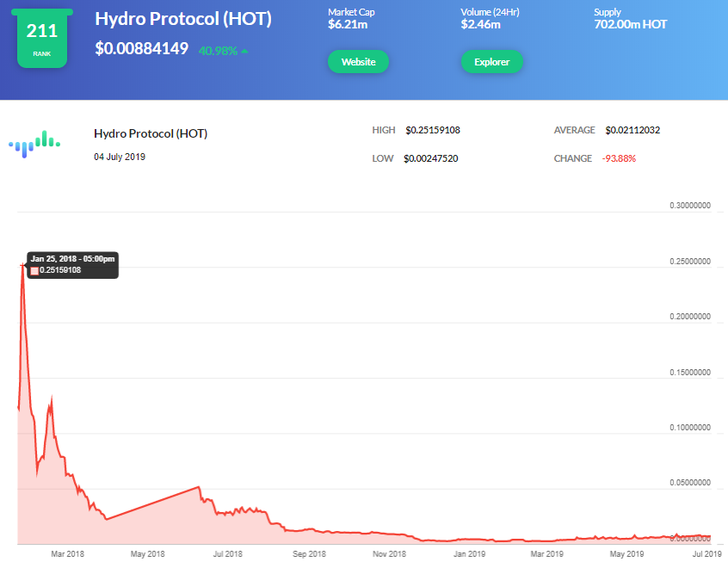The width and height of the screenshot is (728, 568).
Task: Click the May 2019 x-axis label
Action: click(626, 554)
